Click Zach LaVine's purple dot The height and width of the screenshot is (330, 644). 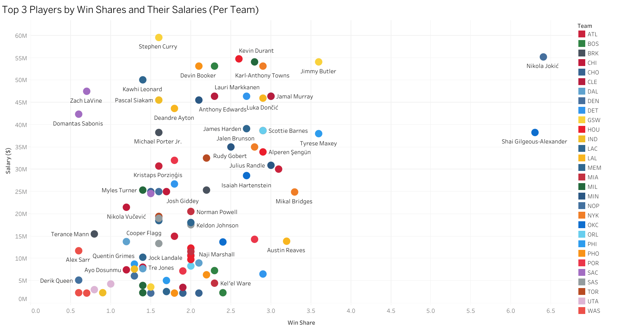click(x=87, y=91)
